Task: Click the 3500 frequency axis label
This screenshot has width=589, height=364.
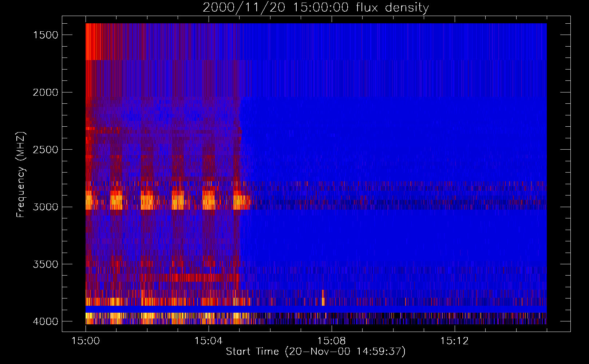Action: point(46,264)
